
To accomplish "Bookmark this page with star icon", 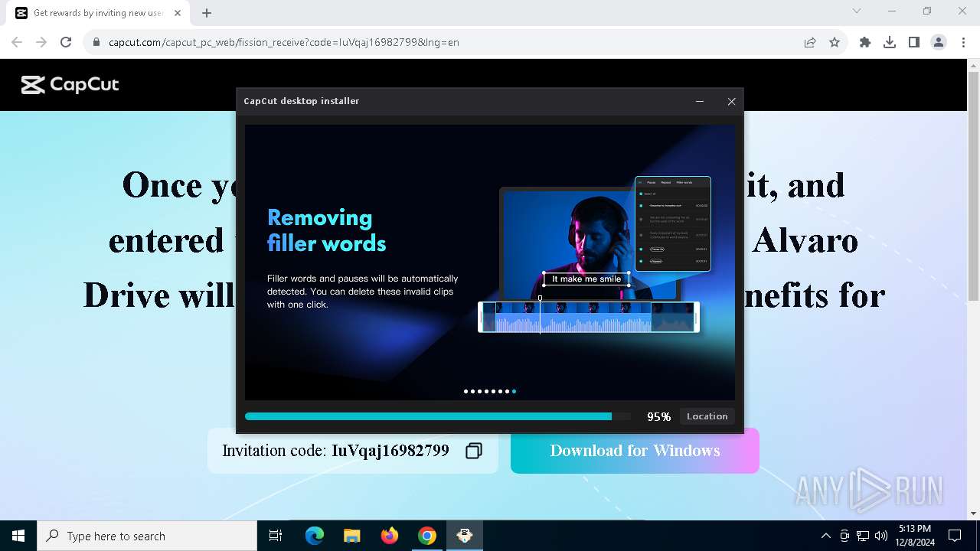I will click(835, 42).
